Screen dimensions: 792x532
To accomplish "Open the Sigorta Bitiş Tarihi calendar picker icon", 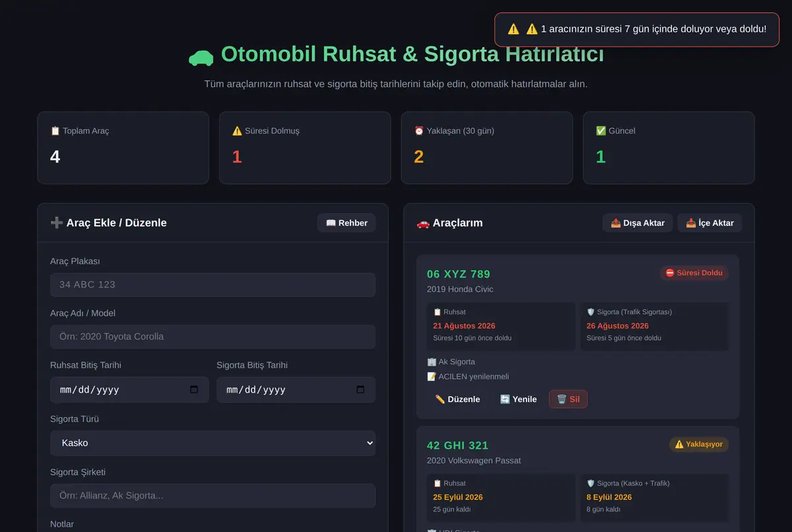I will click(360, 389).
